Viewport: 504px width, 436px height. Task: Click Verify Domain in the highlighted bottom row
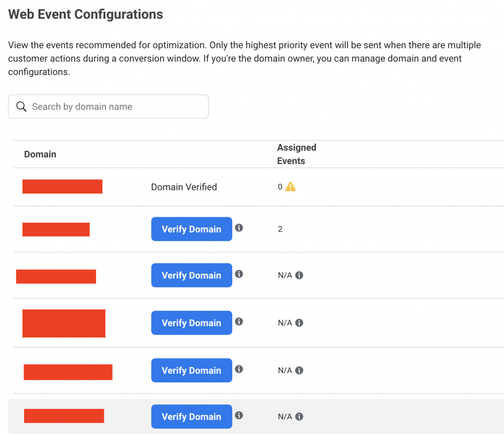click(191, 417)
